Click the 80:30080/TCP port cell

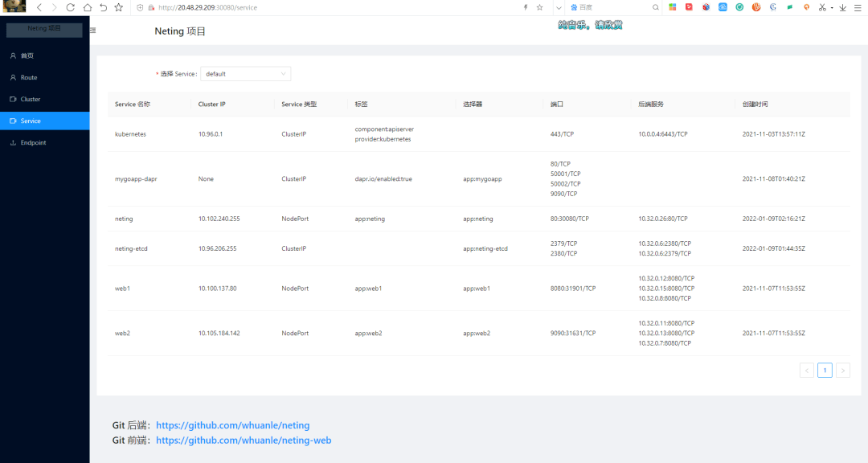(570, 219)
